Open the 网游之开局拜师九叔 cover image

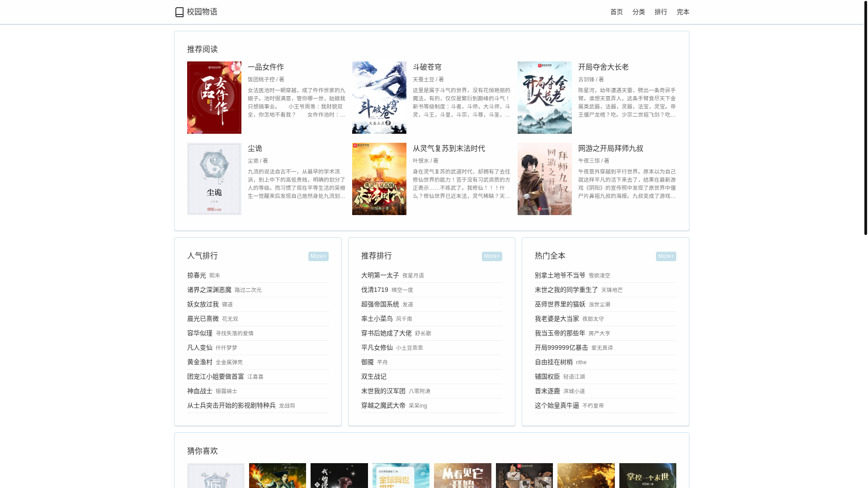pos(545,179)
